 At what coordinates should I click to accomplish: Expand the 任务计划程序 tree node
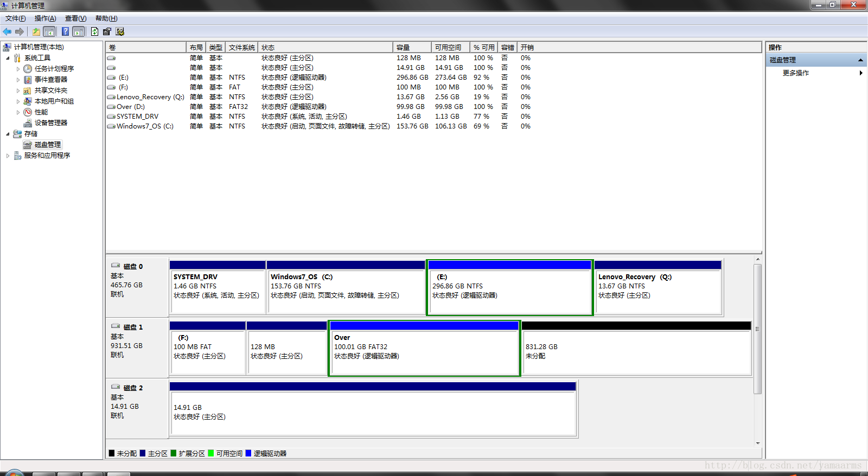tap(18, 69)
